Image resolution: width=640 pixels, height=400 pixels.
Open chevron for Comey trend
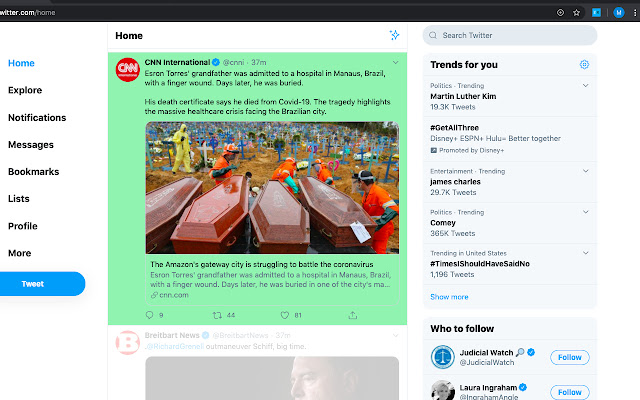pyautogui.click(x=585, y=212)
